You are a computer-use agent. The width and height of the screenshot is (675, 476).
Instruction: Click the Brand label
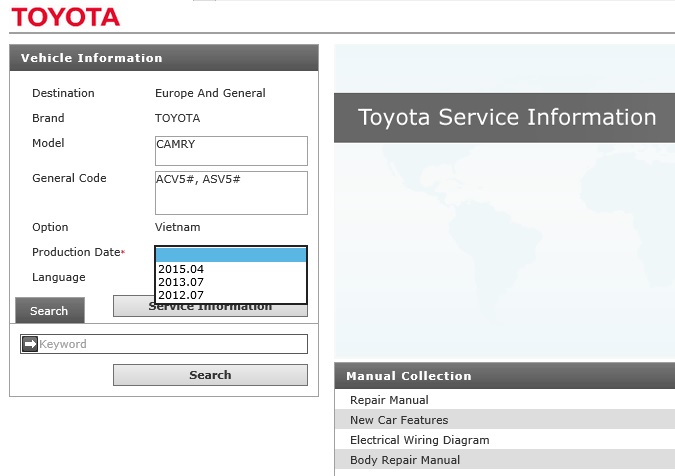[48, 118]
